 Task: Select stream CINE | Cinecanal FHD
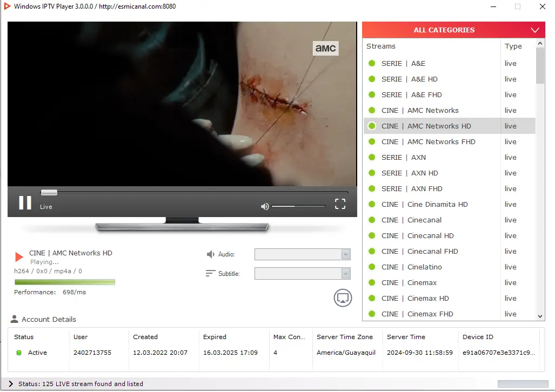click(450, 251)
